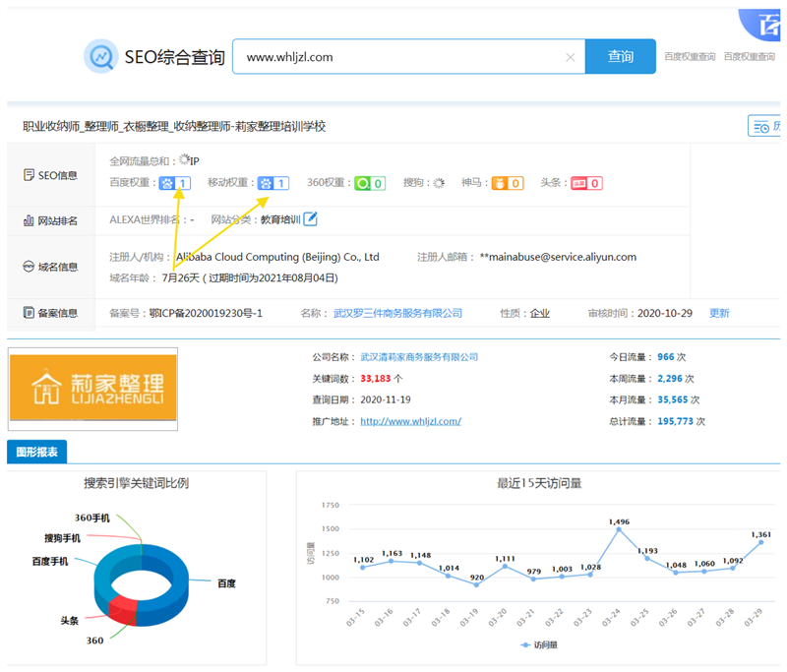Edit the 网站分类 category with the pencil icon
Screen dimensions: 787x672
310,218
